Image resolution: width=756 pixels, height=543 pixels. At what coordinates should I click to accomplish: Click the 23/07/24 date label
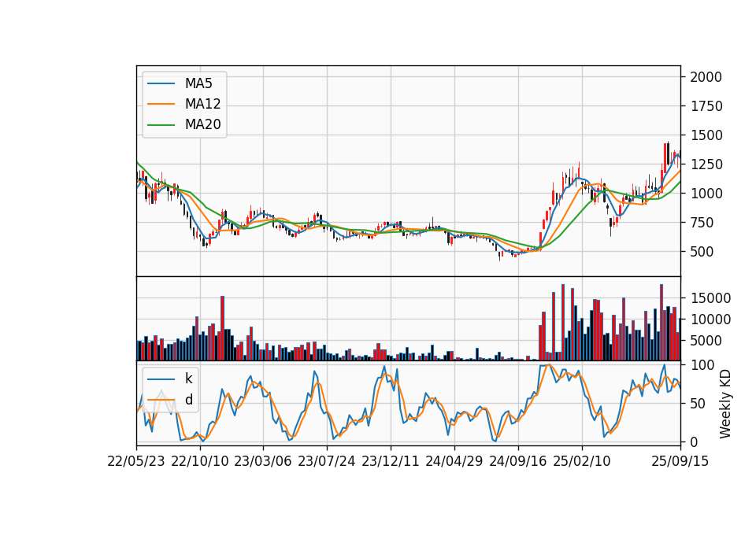click(326, 461)
